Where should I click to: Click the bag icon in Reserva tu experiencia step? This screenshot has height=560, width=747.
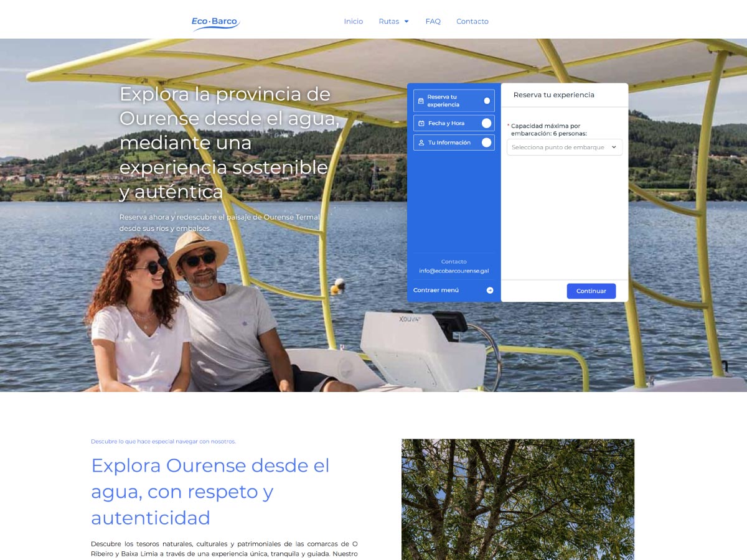[x=421, y=101]
